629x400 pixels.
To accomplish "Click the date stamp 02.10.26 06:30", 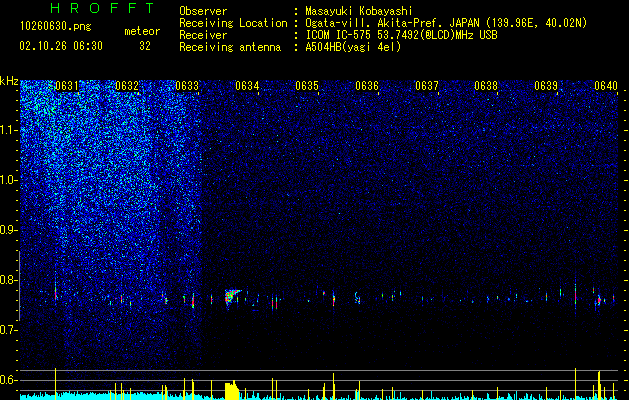I will [x=61, y=46].
